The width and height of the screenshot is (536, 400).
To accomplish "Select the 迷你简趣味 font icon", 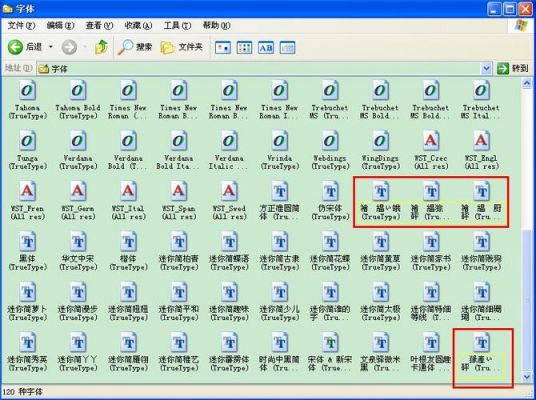I will tap(229, 292).
